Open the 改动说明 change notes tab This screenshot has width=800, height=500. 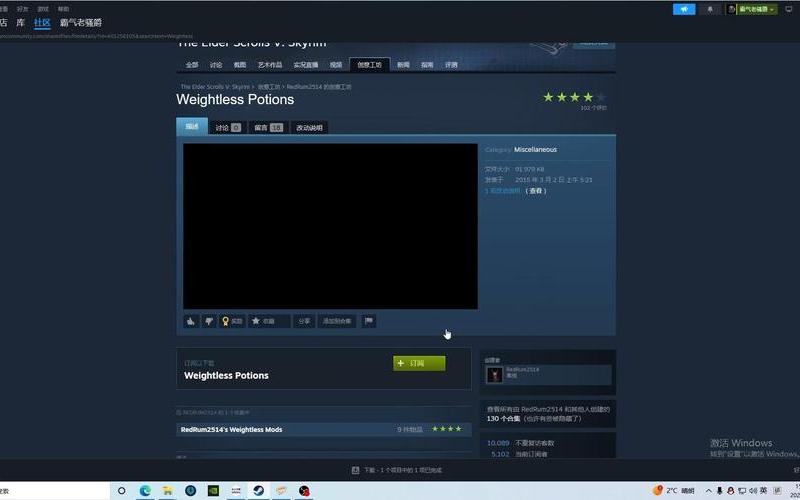click(x=309, y=128)
